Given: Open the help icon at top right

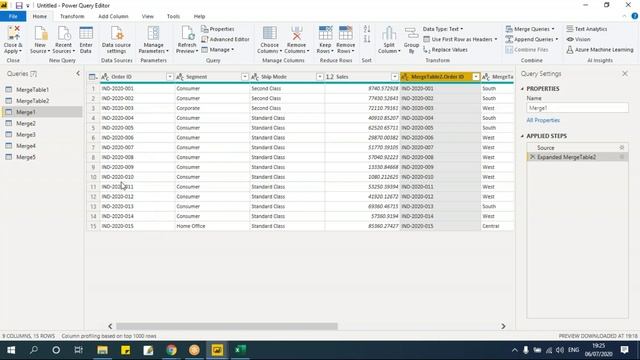Looking at the screenshot, I should click(634, 16).
